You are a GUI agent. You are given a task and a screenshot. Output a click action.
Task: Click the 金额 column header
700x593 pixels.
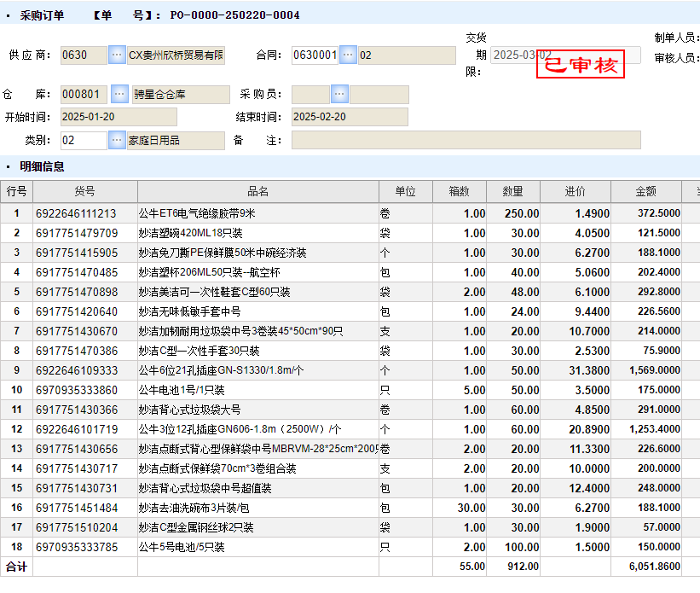645,192
